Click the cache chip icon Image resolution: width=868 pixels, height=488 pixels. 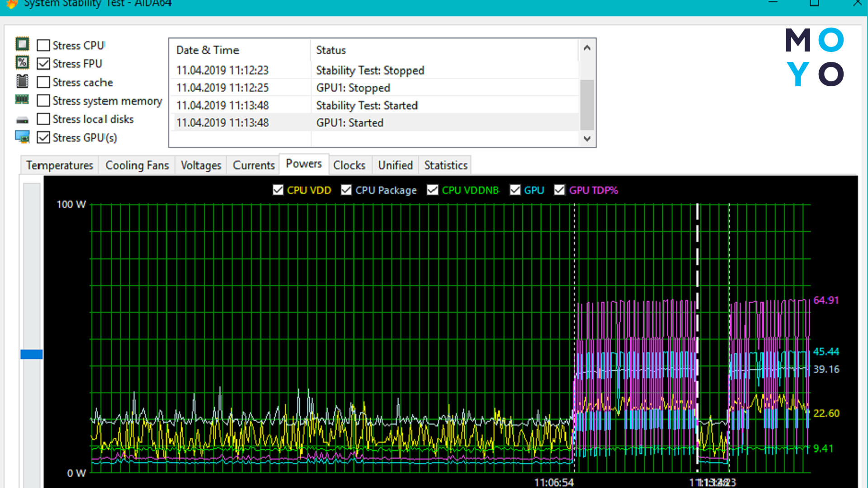tap(22, 81)
